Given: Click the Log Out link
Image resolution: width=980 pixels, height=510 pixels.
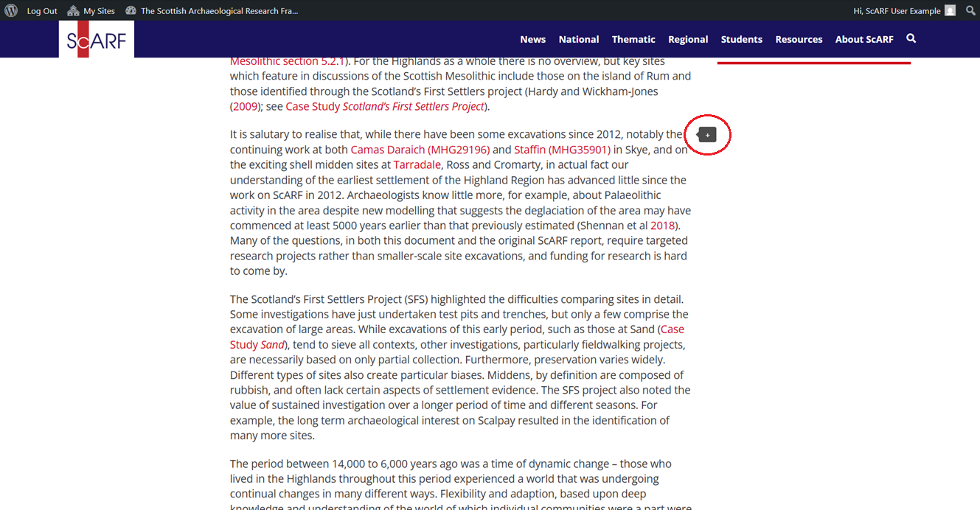Looking at the screenshot, I should click(42, 10).
